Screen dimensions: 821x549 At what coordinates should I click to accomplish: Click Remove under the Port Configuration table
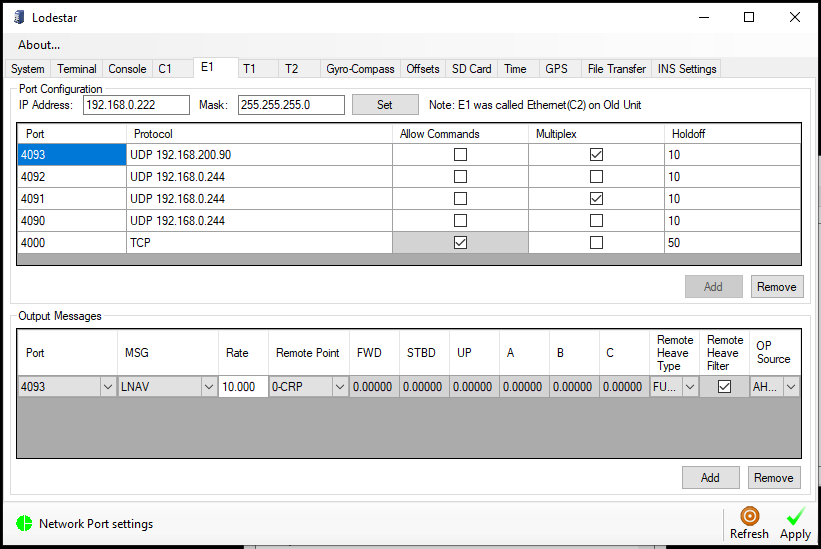[776, 286]
